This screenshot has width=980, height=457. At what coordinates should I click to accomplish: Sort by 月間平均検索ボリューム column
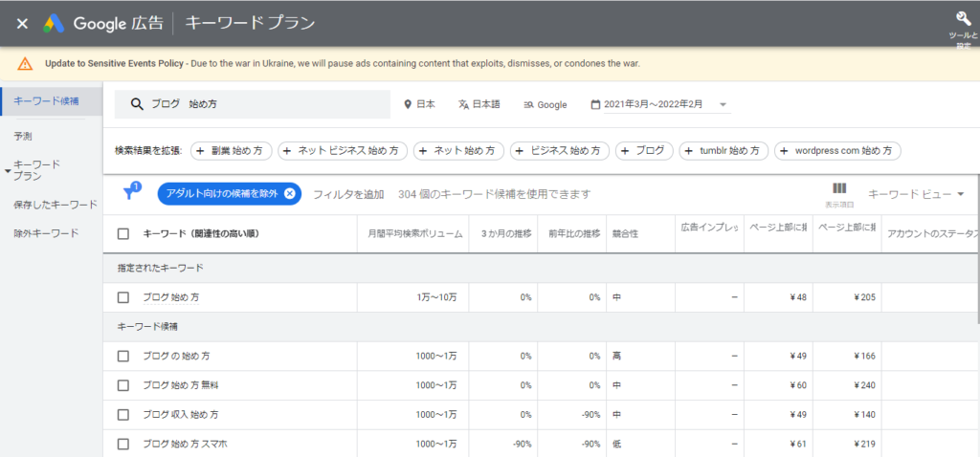(x=415, y=234)
